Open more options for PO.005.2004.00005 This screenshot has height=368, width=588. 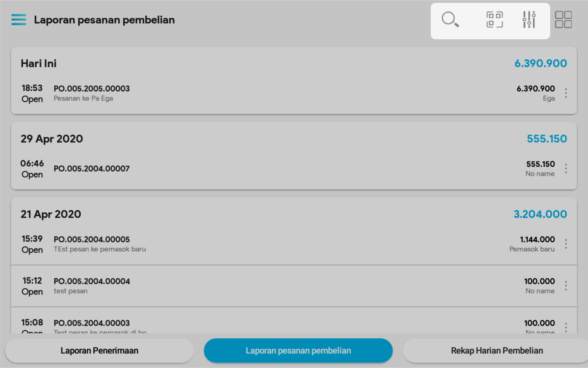566,244
